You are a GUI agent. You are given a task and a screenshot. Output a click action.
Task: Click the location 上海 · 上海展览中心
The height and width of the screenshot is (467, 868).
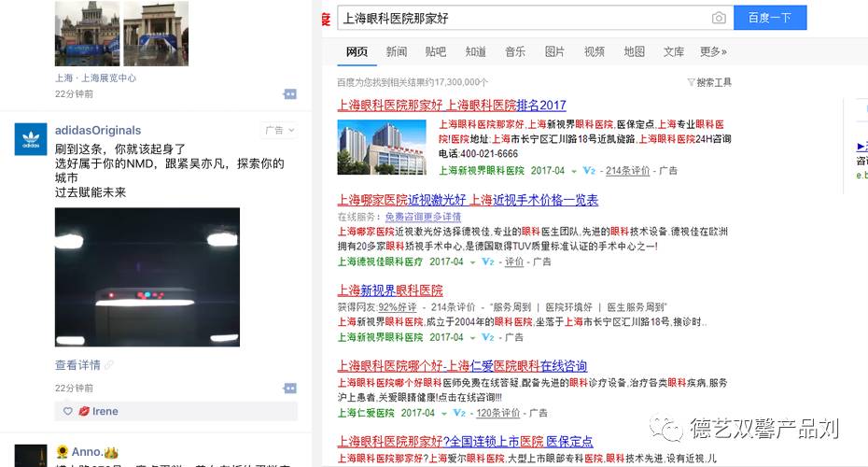(x=95, y=78)
